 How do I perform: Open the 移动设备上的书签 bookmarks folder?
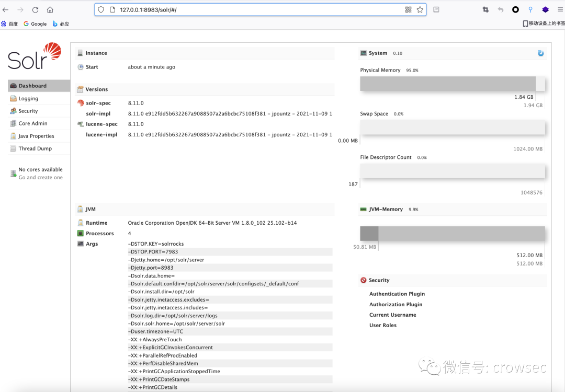(539, 23)
